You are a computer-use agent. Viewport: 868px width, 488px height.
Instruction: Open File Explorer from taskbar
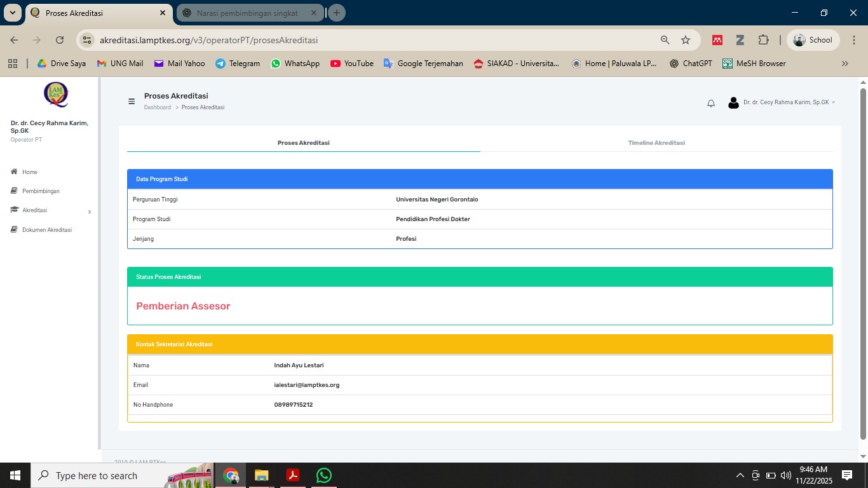(x=261, y=475)
